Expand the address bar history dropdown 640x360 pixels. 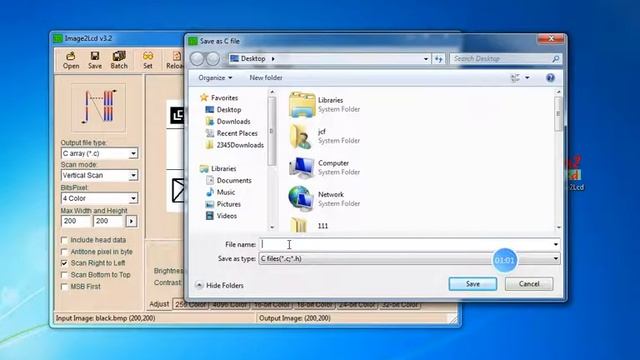pyautogui.click(x=426, y=59)
